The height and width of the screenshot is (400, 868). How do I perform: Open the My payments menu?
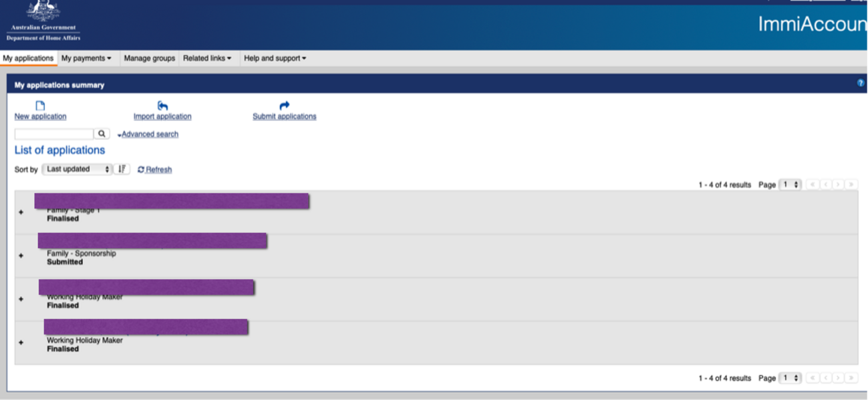click(86, 58)
